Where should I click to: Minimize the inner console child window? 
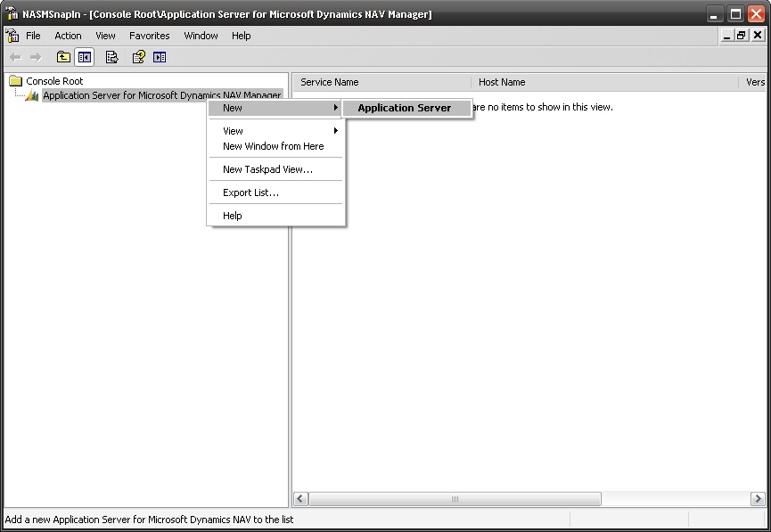[x=726, y=36]
